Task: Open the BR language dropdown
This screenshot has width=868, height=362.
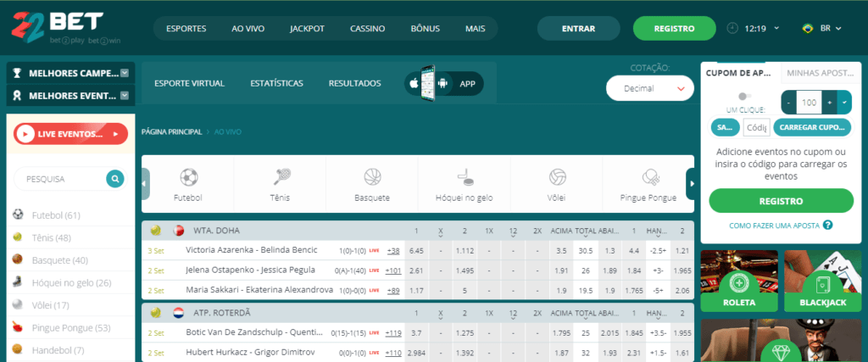Action: [822, 28]
